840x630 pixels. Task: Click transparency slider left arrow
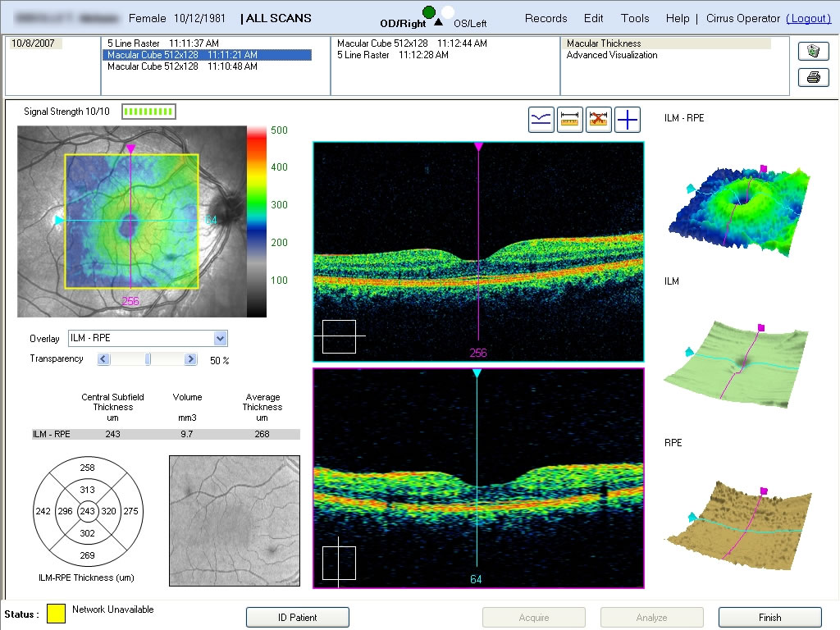(103, 359)
